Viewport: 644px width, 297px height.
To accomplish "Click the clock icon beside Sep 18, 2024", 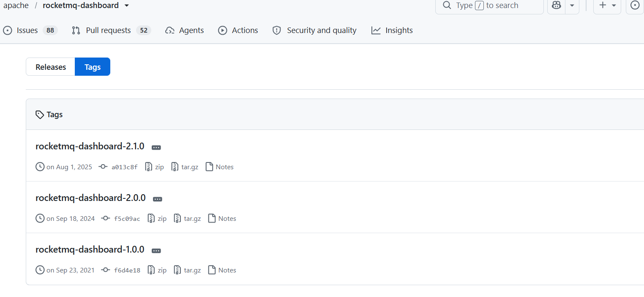I will (40, 218).
